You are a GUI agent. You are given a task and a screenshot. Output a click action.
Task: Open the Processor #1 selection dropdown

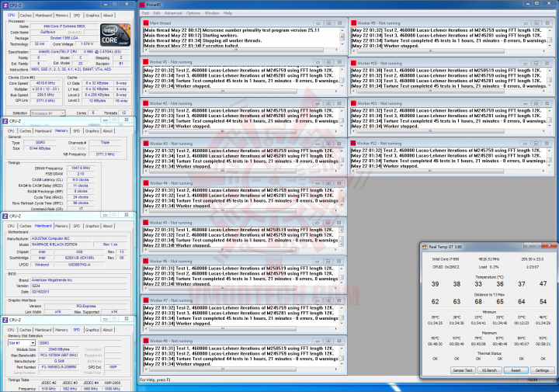(48, 113)
